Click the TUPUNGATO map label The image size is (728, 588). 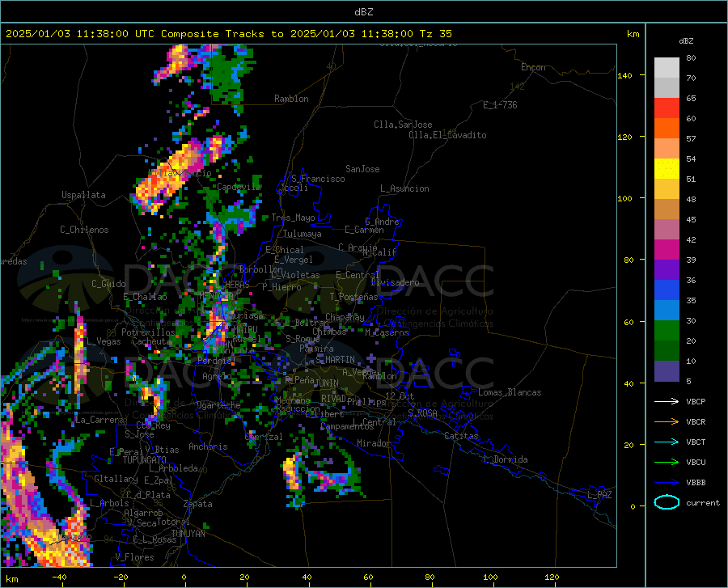145,460
